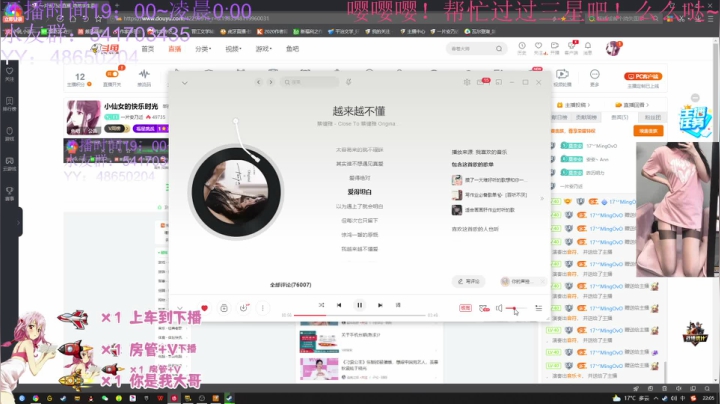Pause the song with the pause button
The width and height of the screenshot is (720, 404).
coord(360,305)
